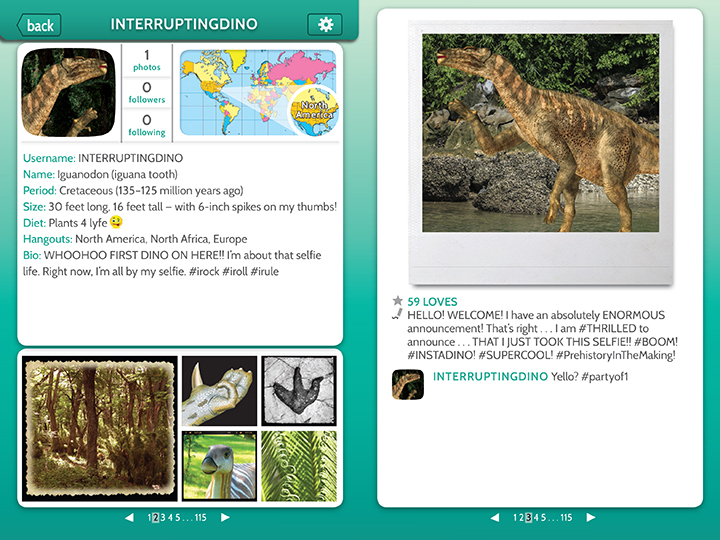Click the INTERRUPTINGDINO commenter name link
Viewport: 720px width, 540px height.
490,377
